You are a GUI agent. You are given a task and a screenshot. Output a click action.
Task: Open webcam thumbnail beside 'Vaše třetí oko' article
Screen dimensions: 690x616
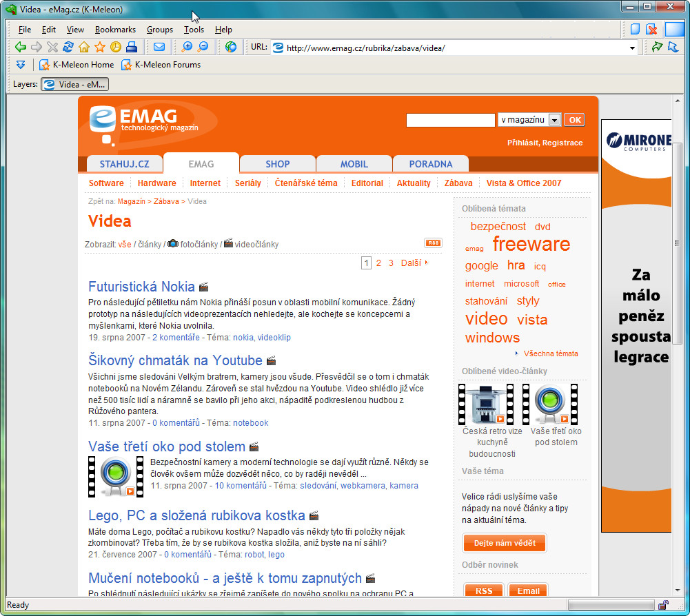[x=116, y=477]
